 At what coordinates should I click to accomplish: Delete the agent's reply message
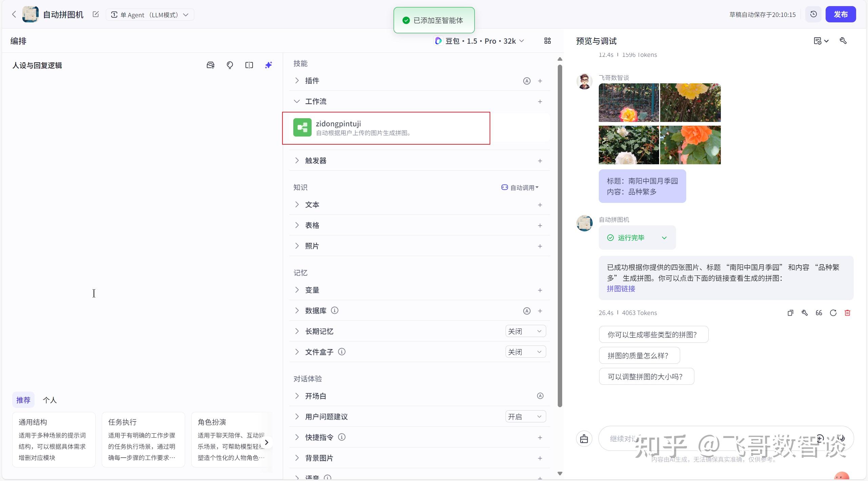pyautogui.click(x=848, y=313)
